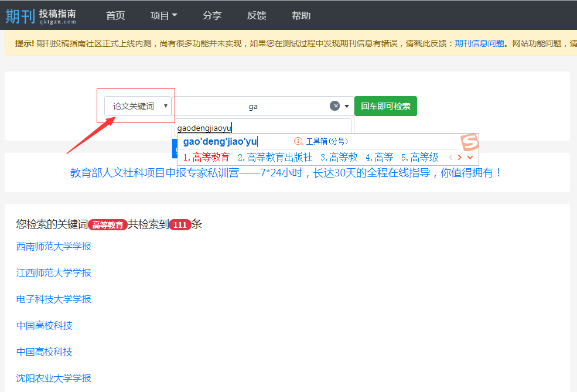Choose IME candidate 2 高等教育出版社

[275, 158]
